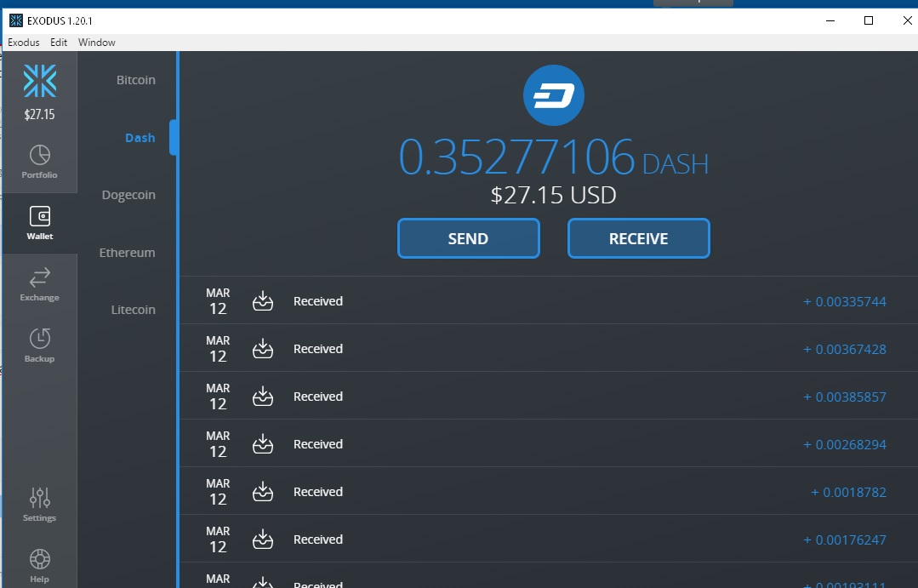Click Received label in +0.0018782 row
Image resolution: width=918 pixels, height=588 pixels.
pyautogui.click(x=318, y=492)
